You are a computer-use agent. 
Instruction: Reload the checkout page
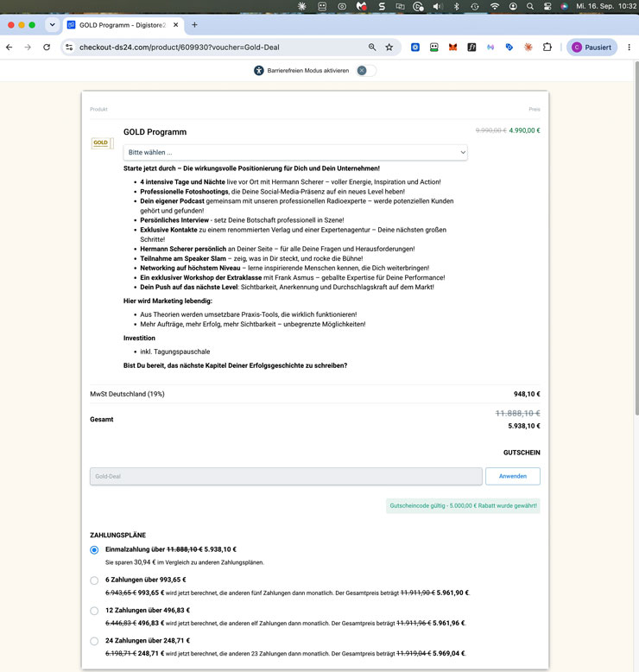(47, 48)
